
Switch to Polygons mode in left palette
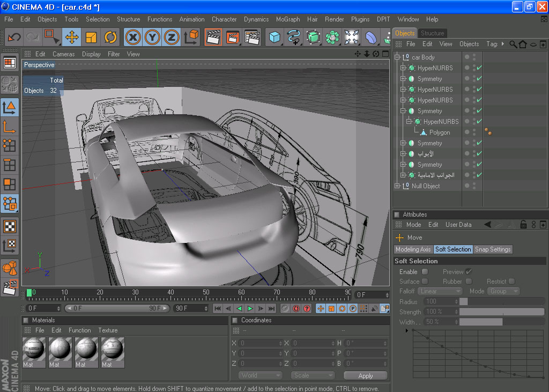pyautogui.click(x=10, y=184)
